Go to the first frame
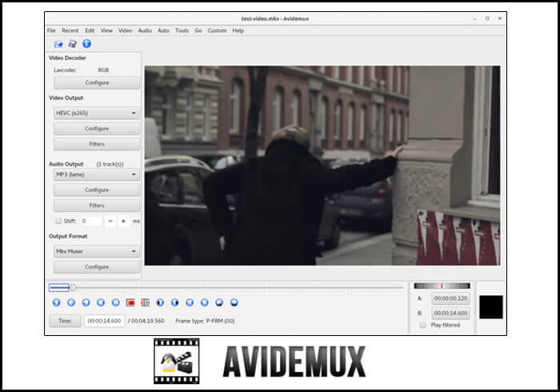 coord(190,302)
